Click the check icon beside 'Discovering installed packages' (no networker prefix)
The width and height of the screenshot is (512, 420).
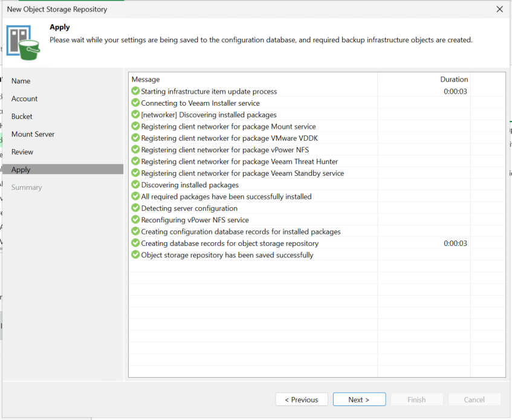click(x=135, y=184)
